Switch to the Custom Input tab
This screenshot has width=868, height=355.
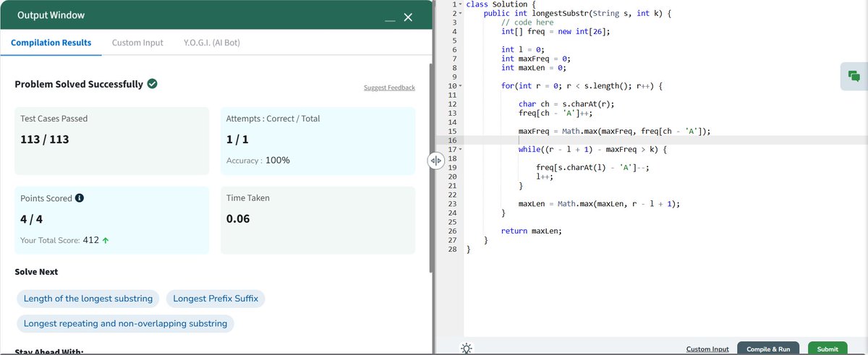pos(137,43)
